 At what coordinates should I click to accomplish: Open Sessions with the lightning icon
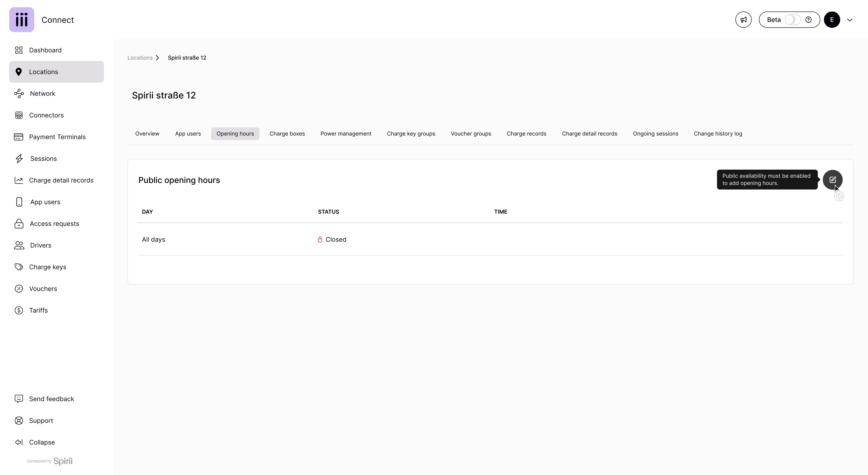click(x=19, y=159)
